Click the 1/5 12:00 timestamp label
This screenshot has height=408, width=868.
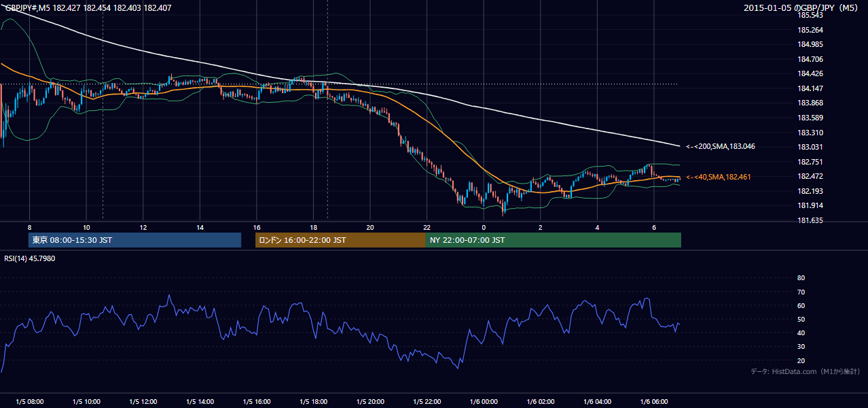click(143, 402)
